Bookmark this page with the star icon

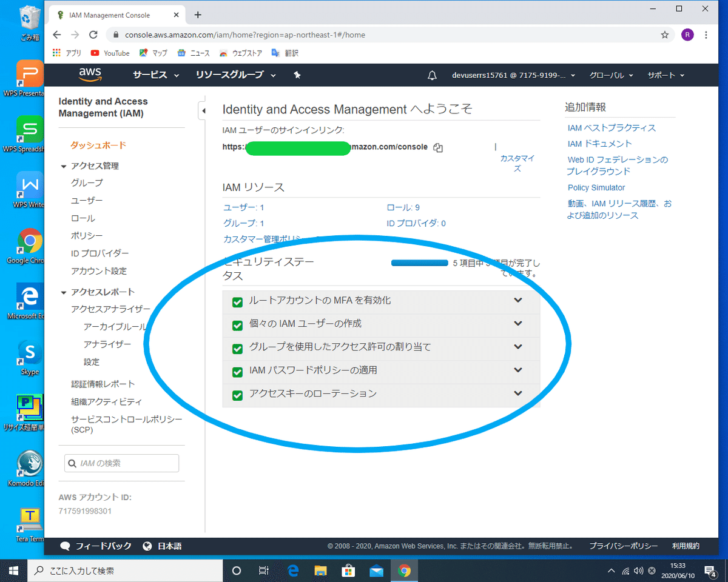coord(665,35)
